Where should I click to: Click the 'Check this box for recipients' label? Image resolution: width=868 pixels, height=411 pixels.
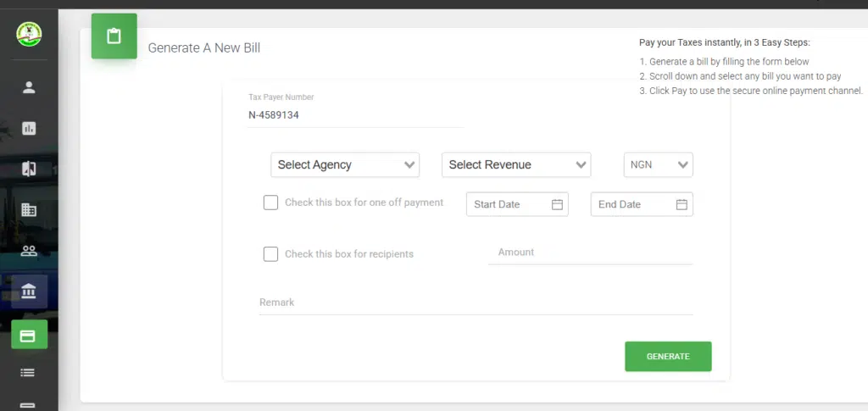349,254
